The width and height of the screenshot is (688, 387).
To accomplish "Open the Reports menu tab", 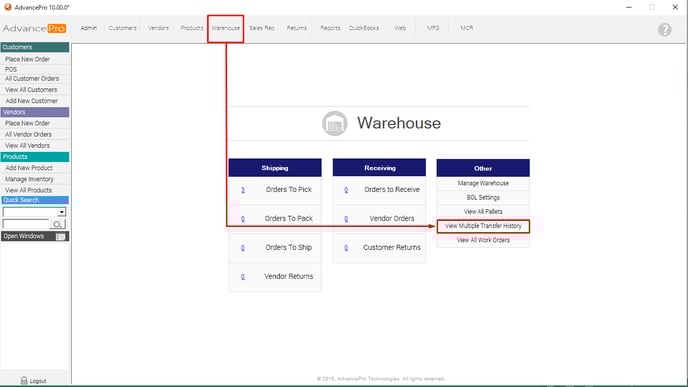I will [330, 28].
